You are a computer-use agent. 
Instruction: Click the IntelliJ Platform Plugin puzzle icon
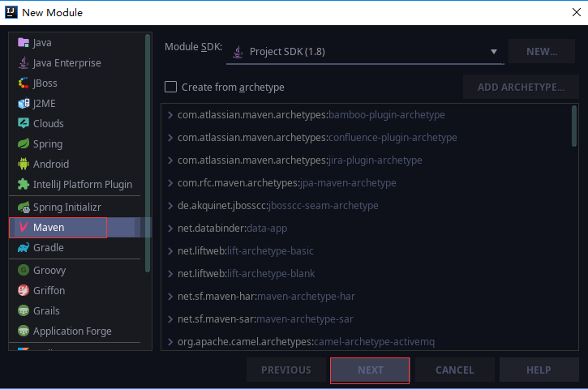pos(24,184)
